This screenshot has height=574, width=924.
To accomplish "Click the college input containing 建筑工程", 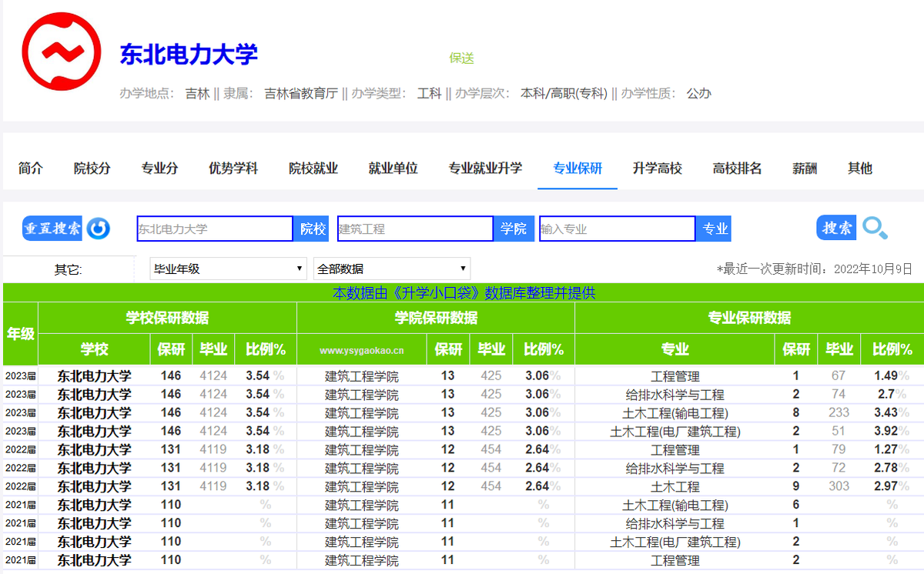I will (x=415, y=229).
